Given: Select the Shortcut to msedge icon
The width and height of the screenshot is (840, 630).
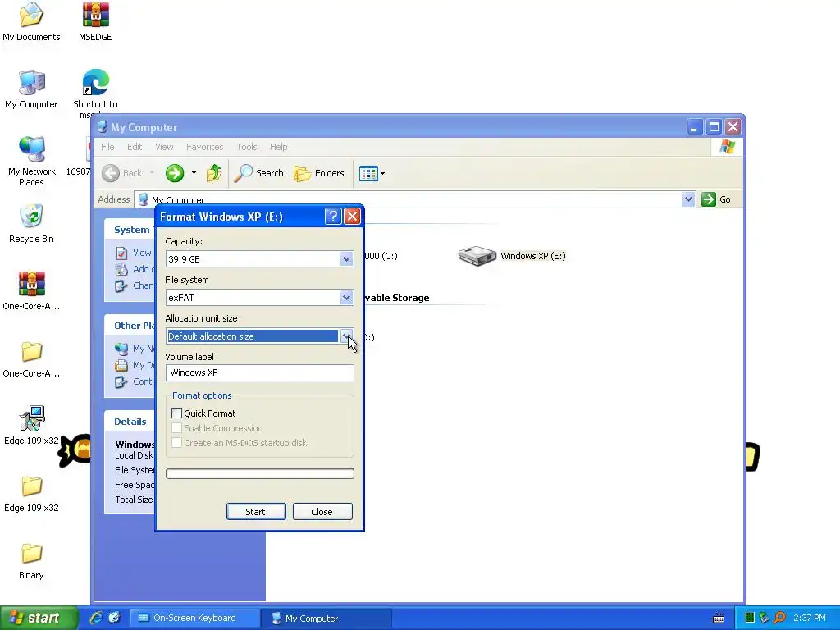Looking at the screenshot, I should pos(95,92).
